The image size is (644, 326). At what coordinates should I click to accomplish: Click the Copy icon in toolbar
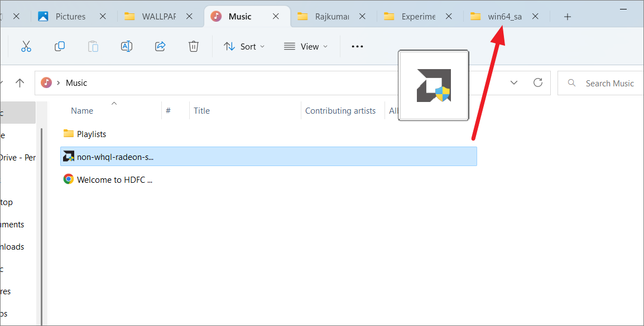60,46
